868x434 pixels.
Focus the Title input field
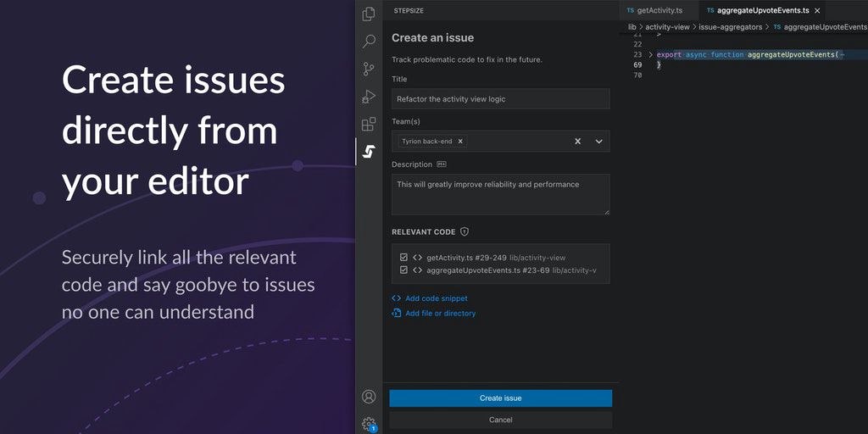(x=500, y=99)
